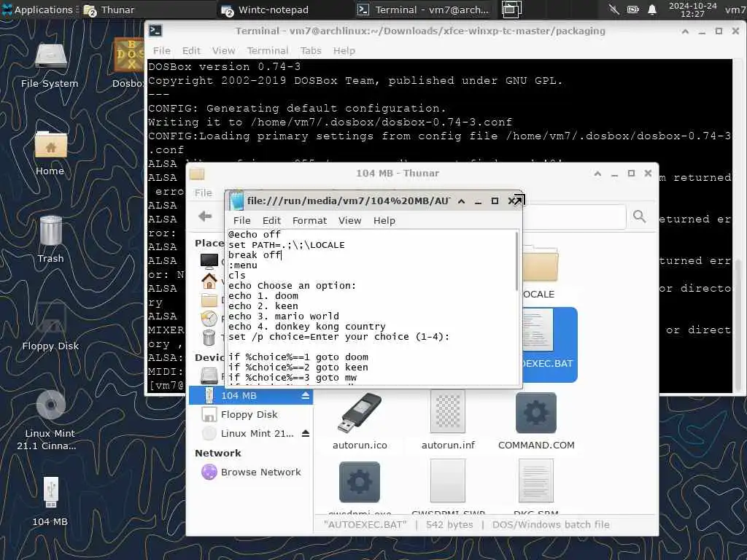Click the Terminal window title icon
Viewport: 747px width, 560px height.
(155, 31)
